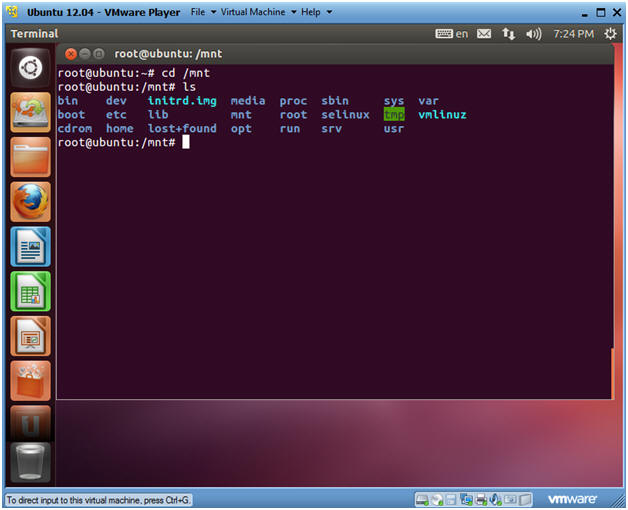Expand the Help menu dropdown arrow

(329, 12)
